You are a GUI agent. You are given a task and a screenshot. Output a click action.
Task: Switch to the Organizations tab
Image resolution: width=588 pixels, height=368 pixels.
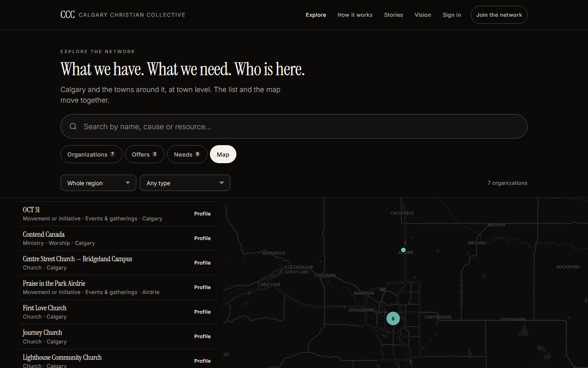click(91, 154)
